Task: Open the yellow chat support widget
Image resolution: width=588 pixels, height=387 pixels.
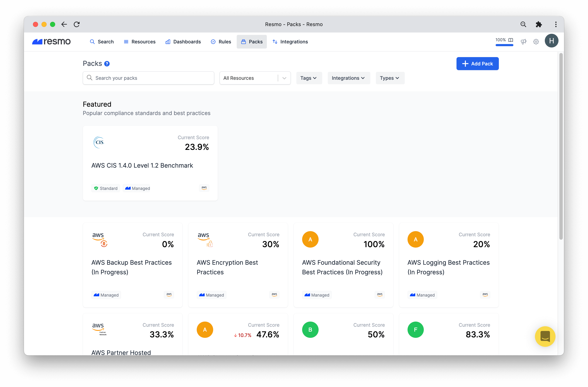Action: point(545,336)
